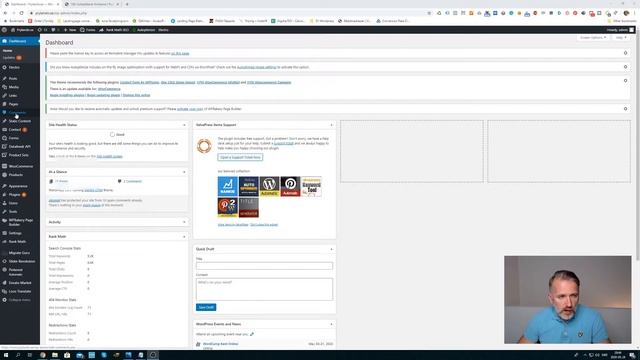The height and width of the screenshot is (360, 640).
Task: Open File Explorer from the taskbar
Action: [55, 355]
